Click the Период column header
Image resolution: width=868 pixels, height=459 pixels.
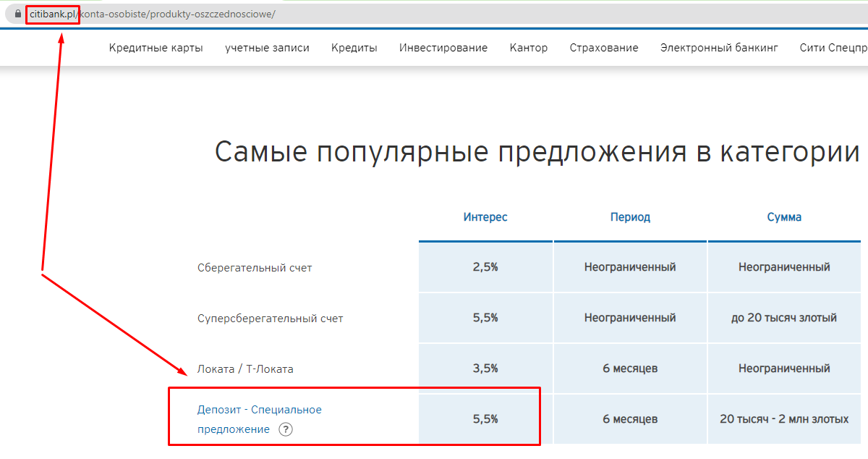(x=630, y=217)
